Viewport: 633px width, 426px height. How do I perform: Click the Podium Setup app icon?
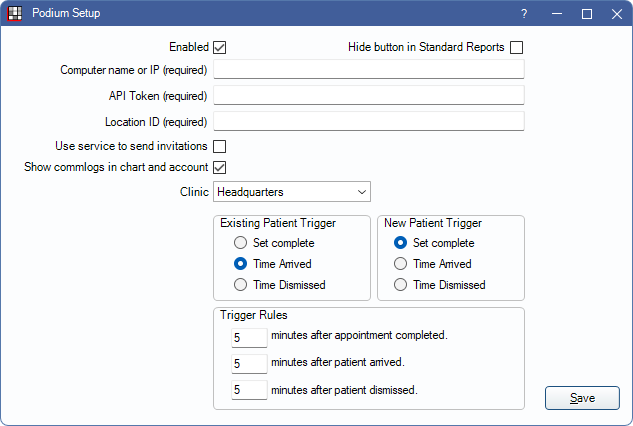14,14
